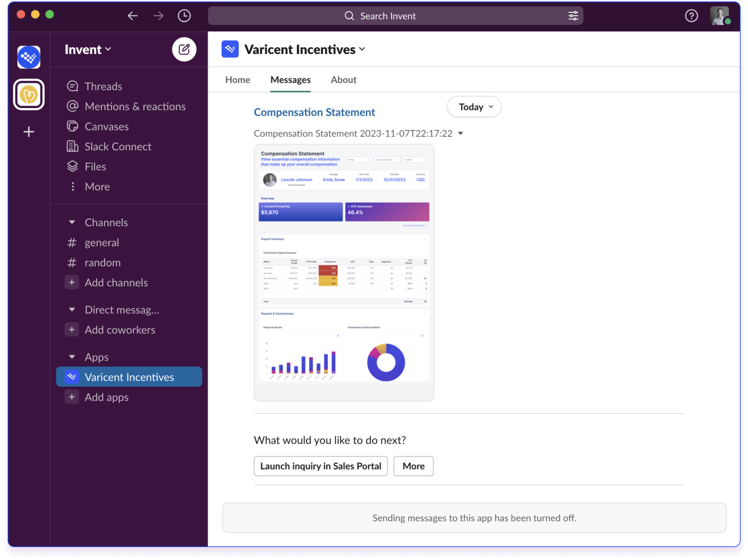The width and height of the screenshot is (748, 560).
Task: Open the Today date dropdown
Action: pyautogui.click(x=474, y=107)
